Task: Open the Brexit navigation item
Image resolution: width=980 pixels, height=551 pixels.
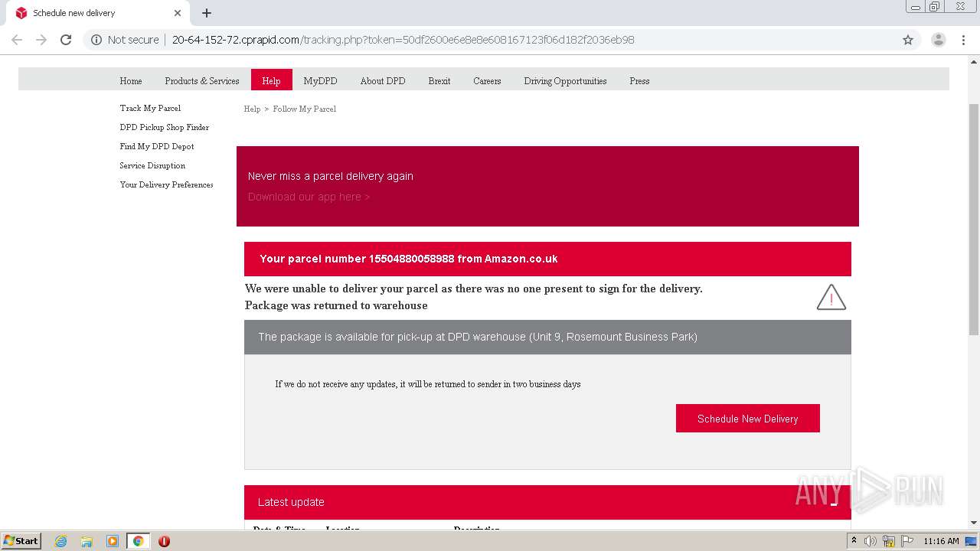Action: click(x=439, y=81)
